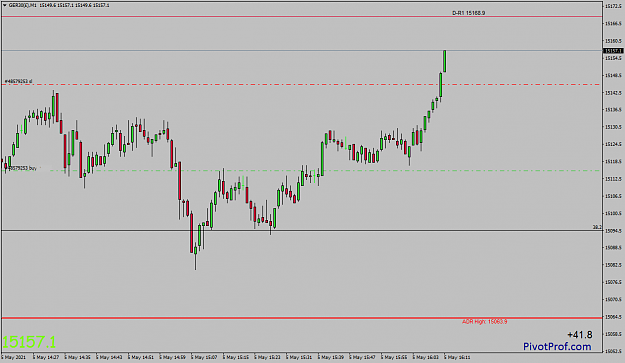Click the 15106.5 price scale label
Image resolution: width=625 pixels, height=363 pixels.
[x=613, y=196]
